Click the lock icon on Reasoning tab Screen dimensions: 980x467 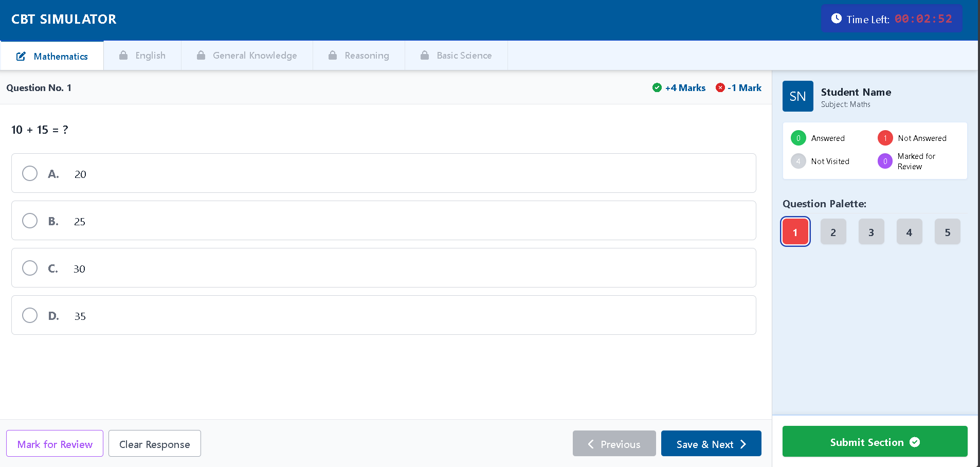pyautogui.click(x=333, y=55)
